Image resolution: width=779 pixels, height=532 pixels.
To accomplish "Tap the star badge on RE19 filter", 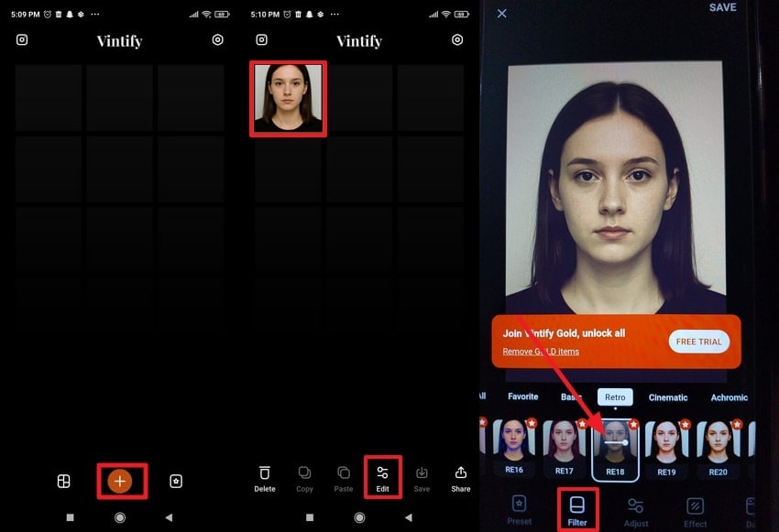I will tap(686, 424).
